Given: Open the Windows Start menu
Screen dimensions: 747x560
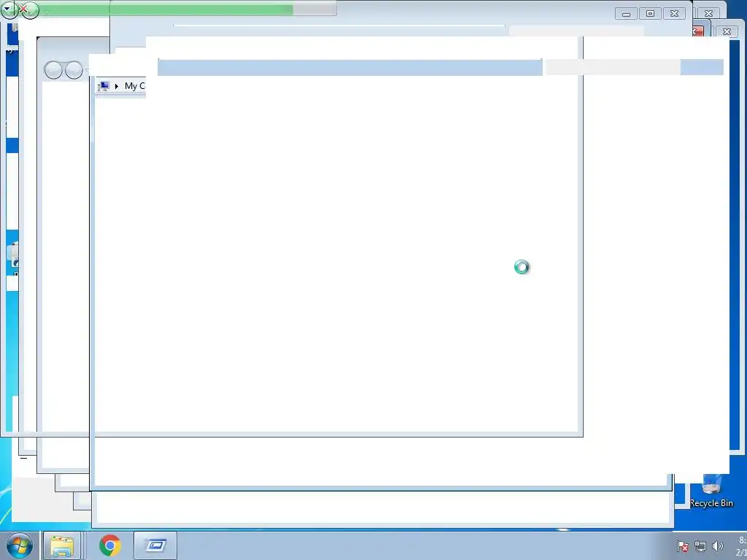Looking at the screenshot, I should 20,545.
